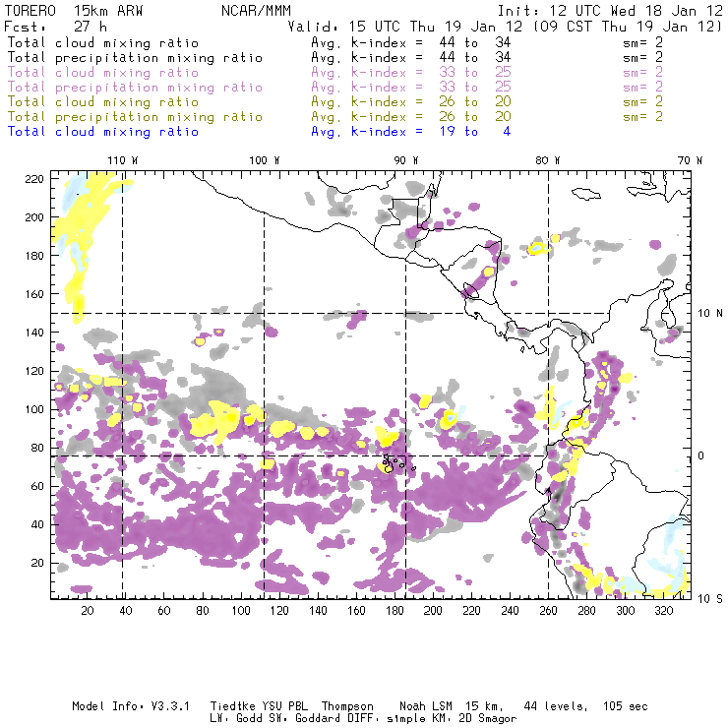Click x-axis tick label "80"
This screenshot has width=728, height=728.
click(203, 611)
